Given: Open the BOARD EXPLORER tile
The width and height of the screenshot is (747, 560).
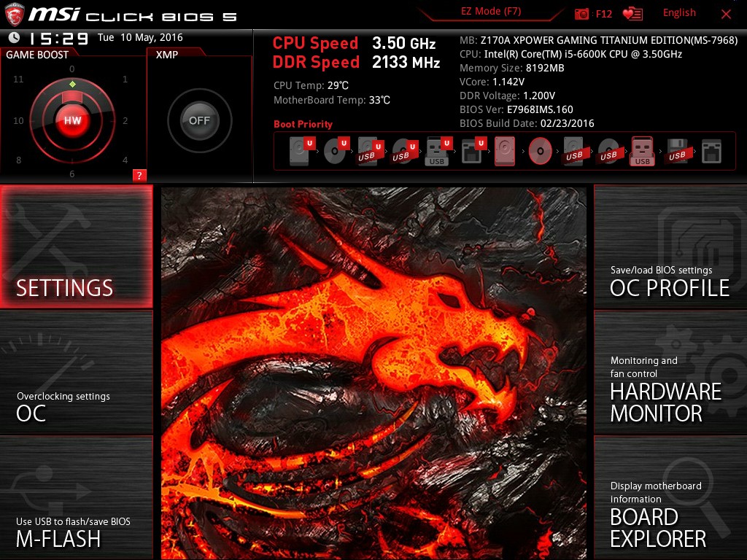Looking at the screenshot, I should point(670,498).
